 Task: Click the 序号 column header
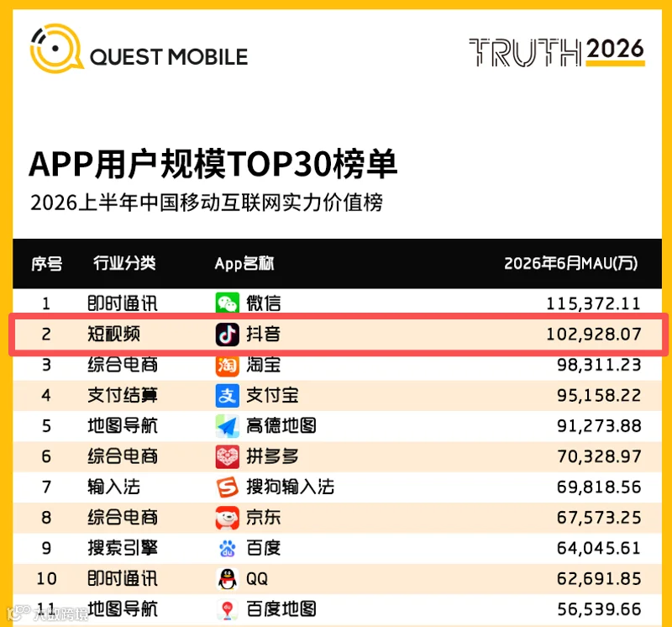47,263
